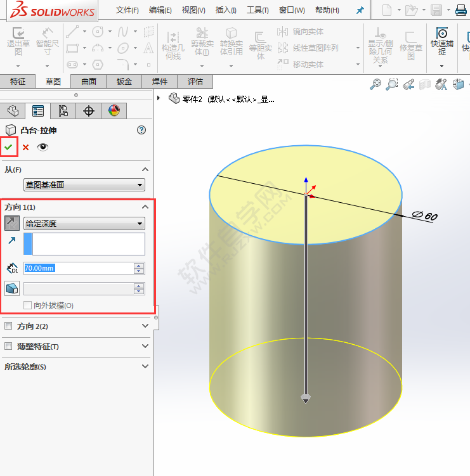Image resolution: width=470 pixels, height=476 pixels.
Task: Open the From sketch plane dropdown
Action: click(x=84, y=185)
